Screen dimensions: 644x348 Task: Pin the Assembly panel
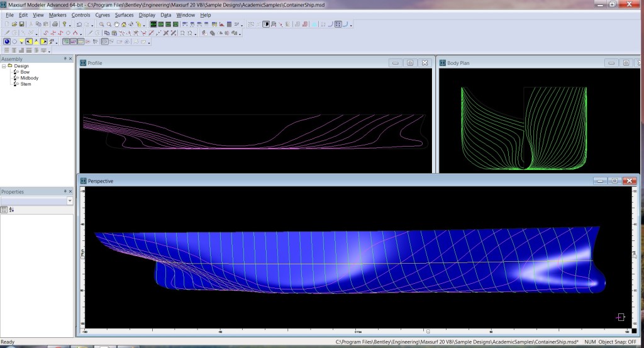[x=65, y=59]
